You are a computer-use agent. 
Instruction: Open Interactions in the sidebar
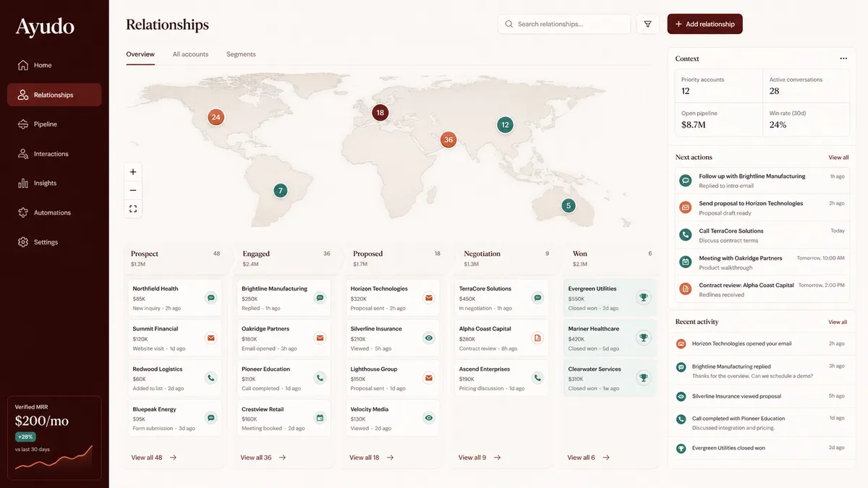pos(54,154)
